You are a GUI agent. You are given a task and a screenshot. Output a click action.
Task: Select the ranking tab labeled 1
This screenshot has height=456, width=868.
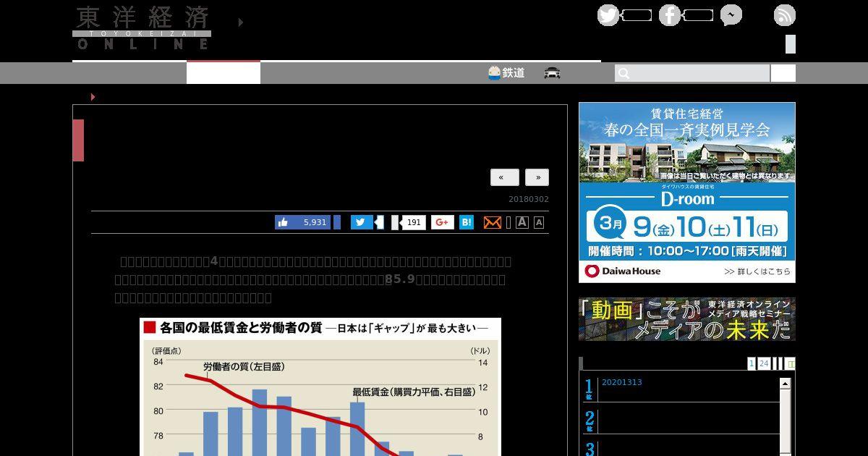coord(752,363)
